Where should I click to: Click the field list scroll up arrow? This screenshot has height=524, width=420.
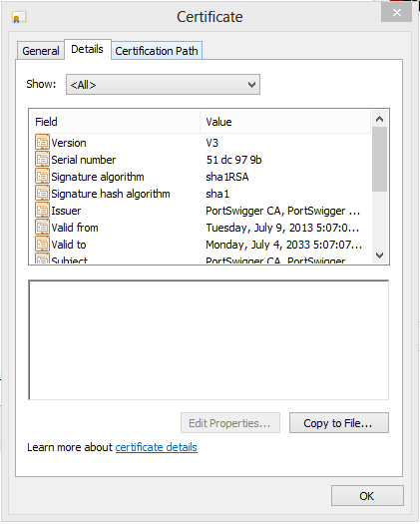point(379,119)
